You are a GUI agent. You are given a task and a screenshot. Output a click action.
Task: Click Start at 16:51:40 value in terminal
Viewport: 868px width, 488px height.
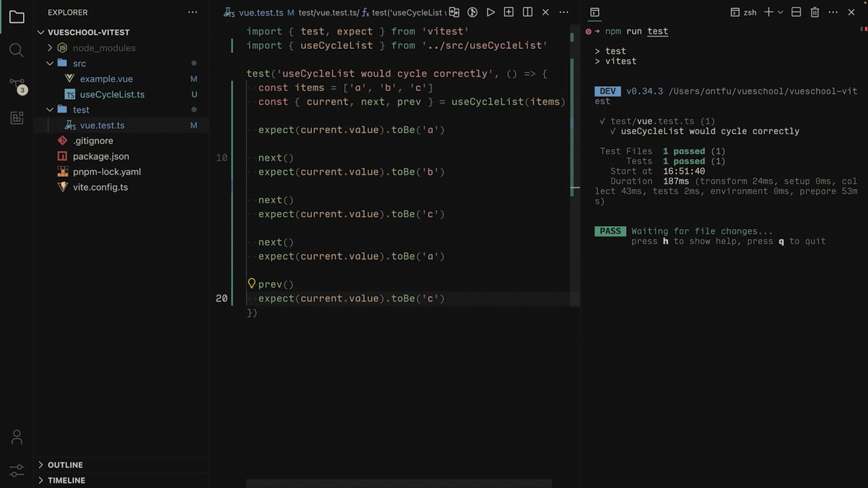pyautogui.click(x=684, y=171)
